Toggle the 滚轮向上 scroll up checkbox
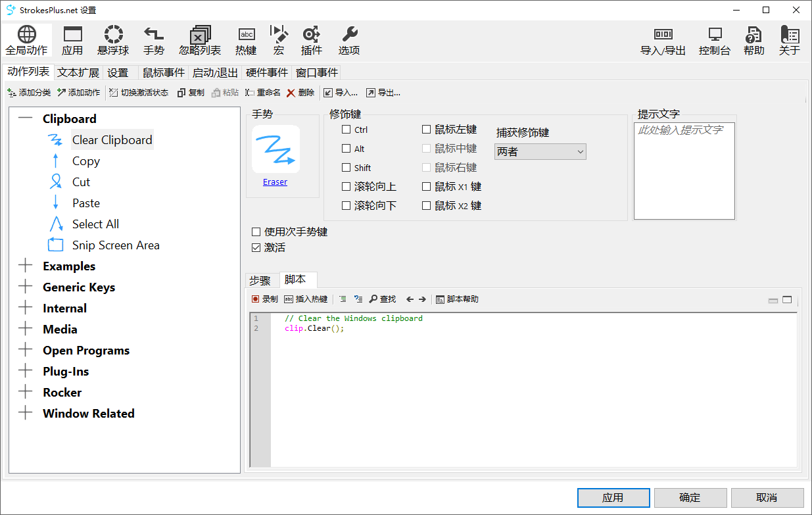Screen dimensions: 812x515 tap(346, 187)
